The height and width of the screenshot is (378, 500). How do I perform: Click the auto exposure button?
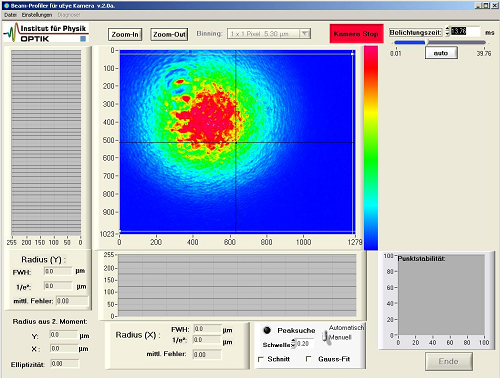pos(441,53)
